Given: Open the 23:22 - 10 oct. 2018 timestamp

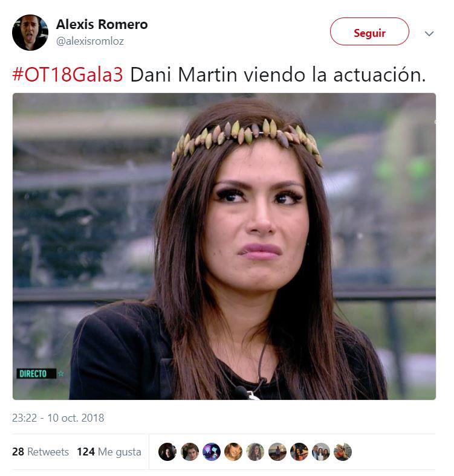Looking at the screenshot, I should pos(58,418).
